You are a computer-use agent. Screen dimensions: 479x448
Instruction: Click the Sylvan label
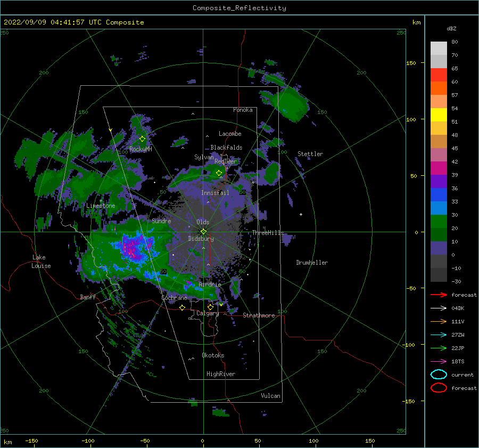tap(204, 157)
